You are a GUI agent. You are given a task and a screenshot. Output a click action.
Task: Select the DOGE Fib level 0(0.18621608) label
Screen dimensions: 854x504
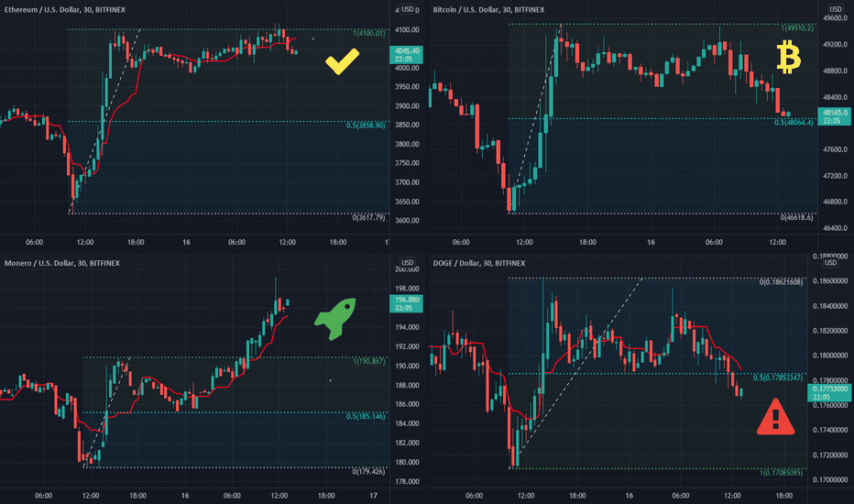click(x=781, y=282)
